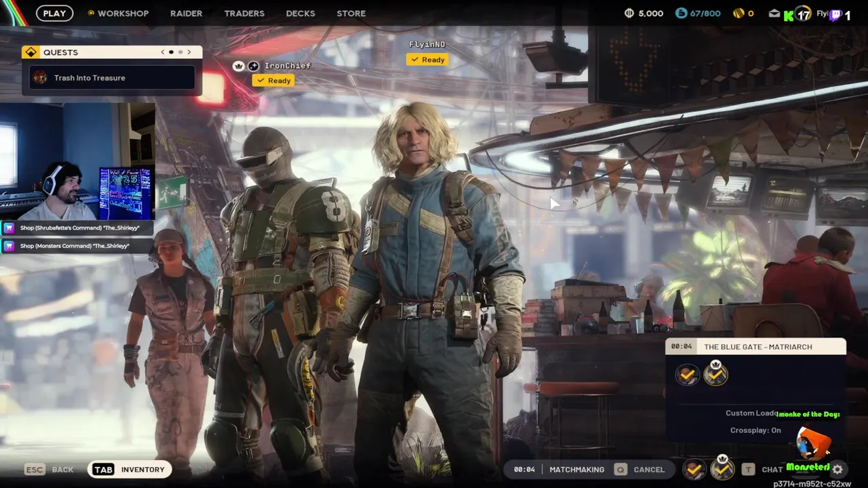Go to next quest page arrow
The height and width of the screenshot is (488, 868).
pyautogui.click(x=189, y=52)
